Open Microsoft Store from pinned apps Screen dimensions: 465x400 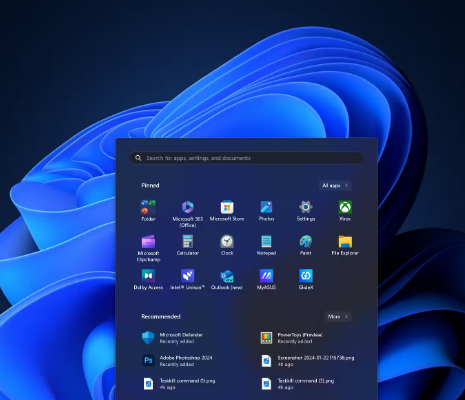227,207
